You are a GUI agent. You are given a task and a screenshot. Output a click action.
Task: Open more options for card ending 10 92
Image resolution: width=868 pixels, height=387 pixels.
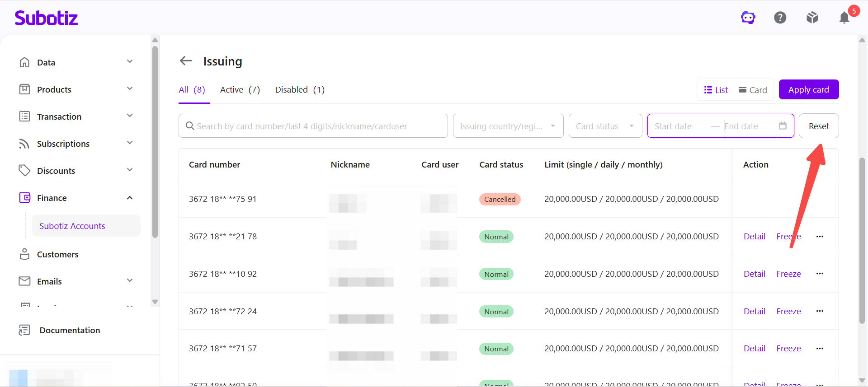coord(820,274)
